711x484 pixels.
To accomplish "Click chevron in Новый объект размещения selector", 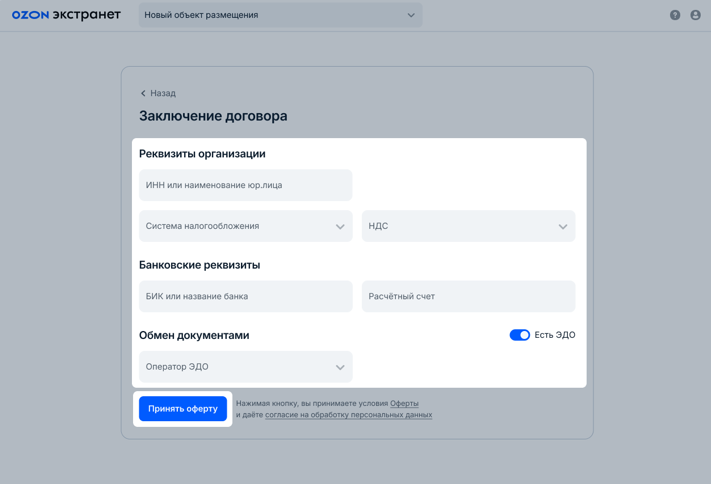I will coord(411,15).
